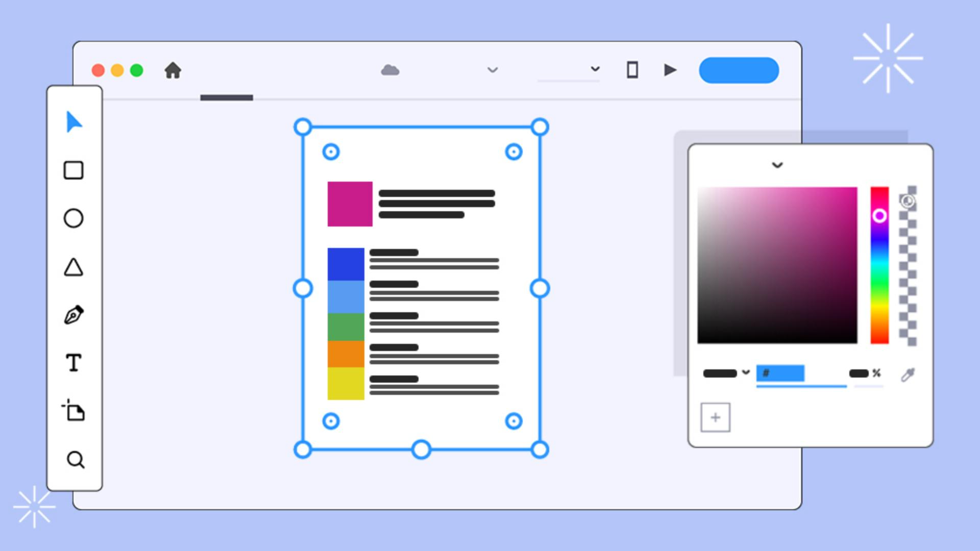This screenshot has height=551, width=980.
Task: Select the Zoom magnifier tool
Action: 76,460
